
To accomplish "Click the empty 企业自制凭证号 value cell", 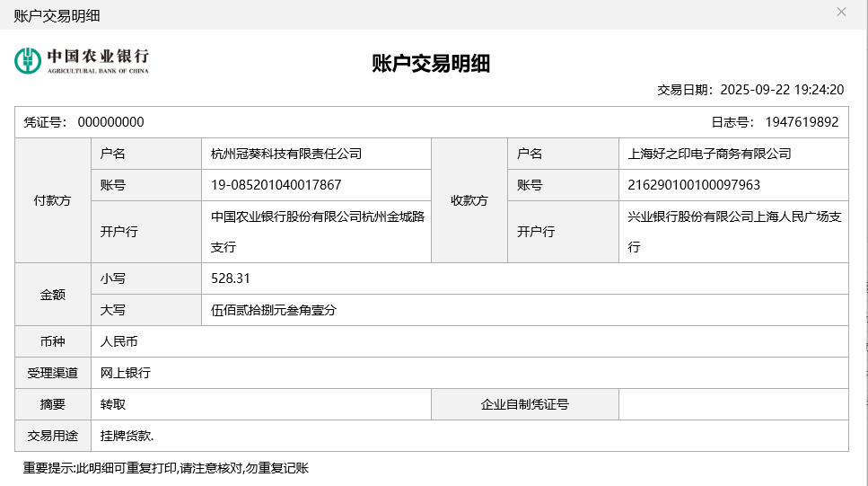I will [x=732, y=404].
